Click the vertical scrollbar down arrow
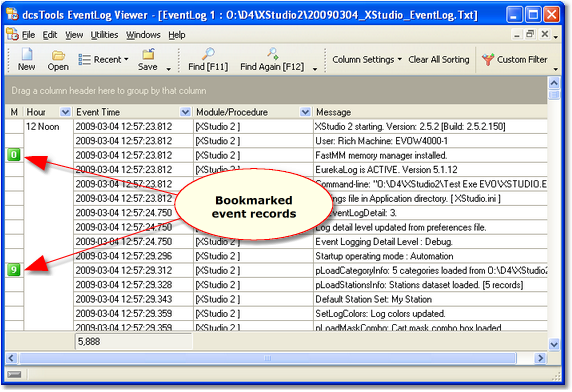 pyautogui.click(x=554, y=344)
